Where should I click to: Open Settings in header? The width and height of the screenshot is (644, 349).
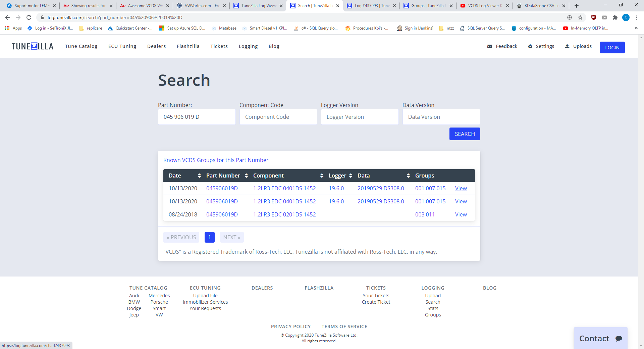[541, 46]
